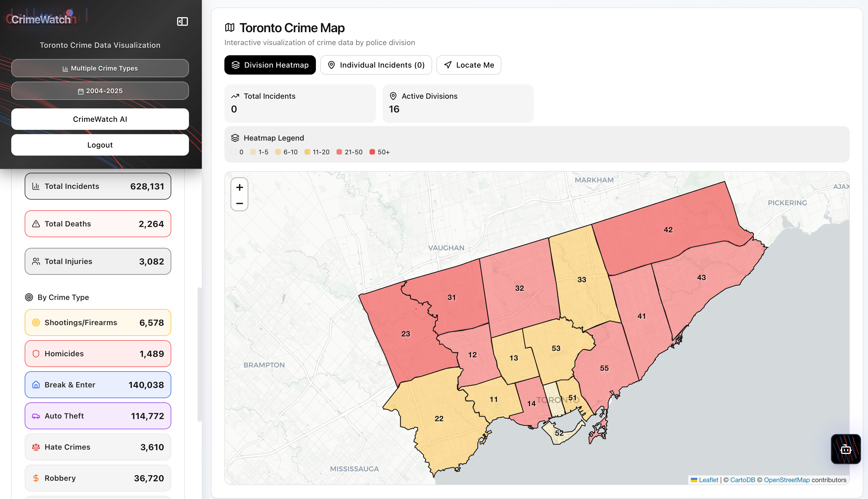868x499 pixels.
Task: Click the Homicides shield icon
Action: click(x=36, y=354)
